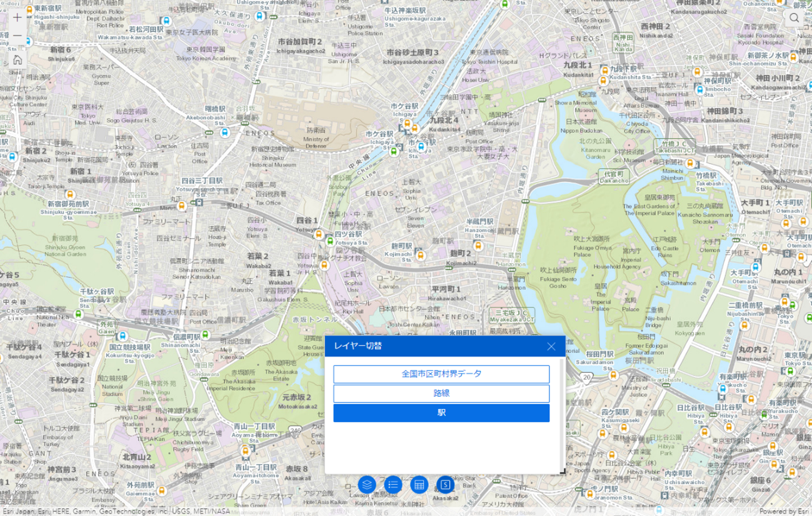Click the 信濃町駅 station marker

tap(206, 336)
